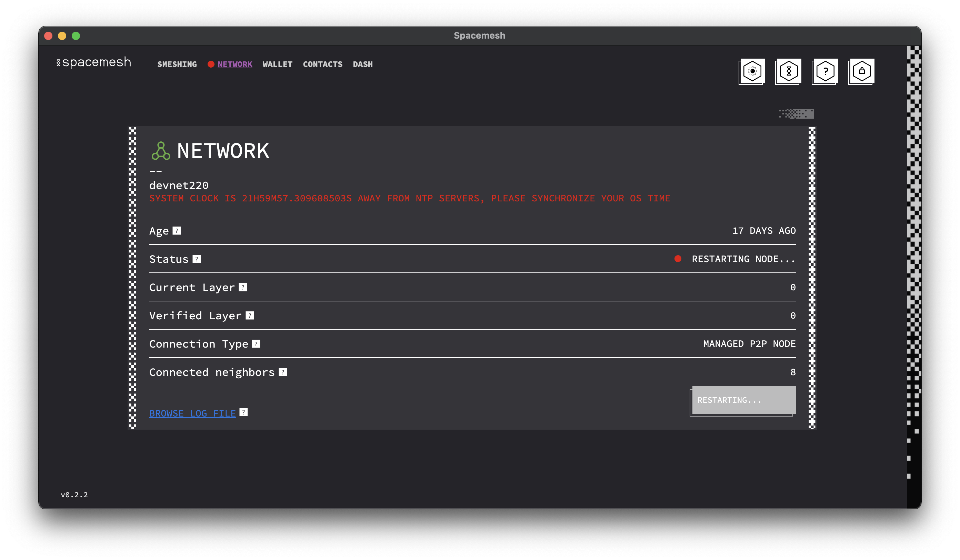Click the green network node icon beside NETWORK heading

pyautogui.click(x=161, y=152)
